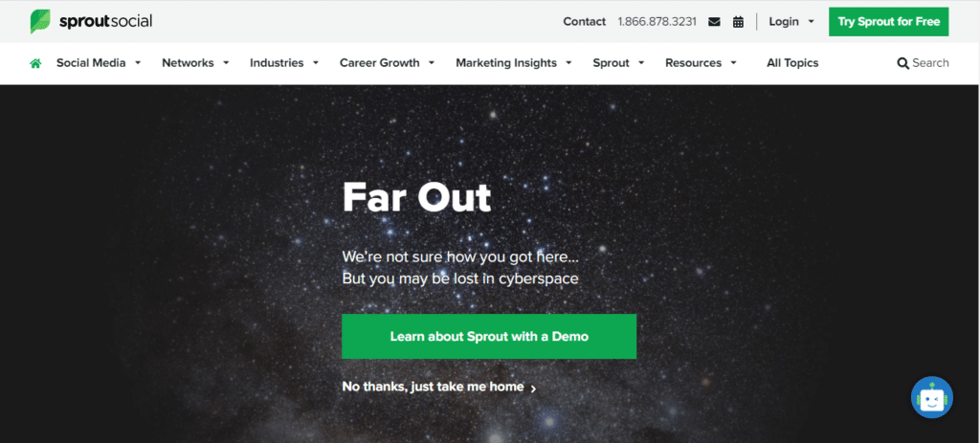The image size is (980, 443).
Task: Click the arrow next to take me home
Action: click(533, 388)
